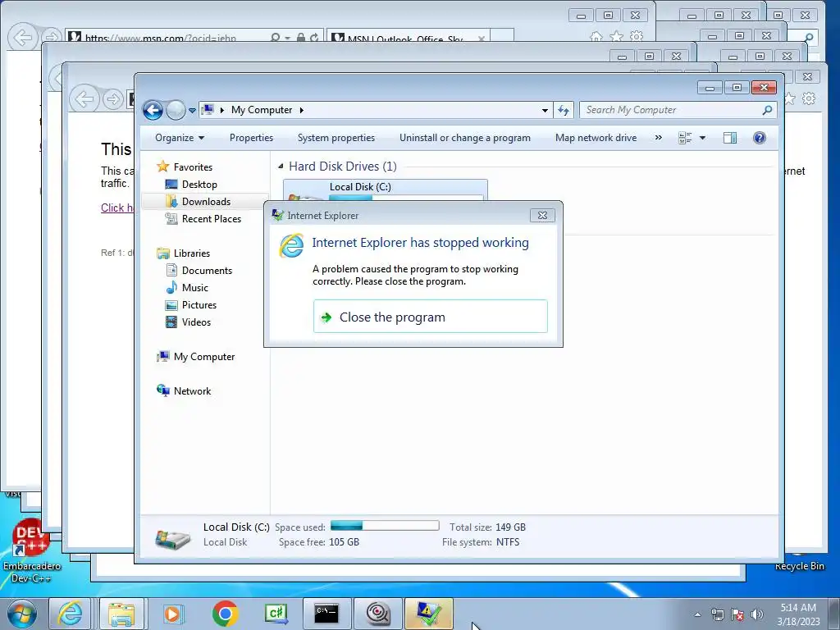Viewport: 840px width, 630px height.
Task: Click MSN tab in background IE window
Action: [407, 38]
